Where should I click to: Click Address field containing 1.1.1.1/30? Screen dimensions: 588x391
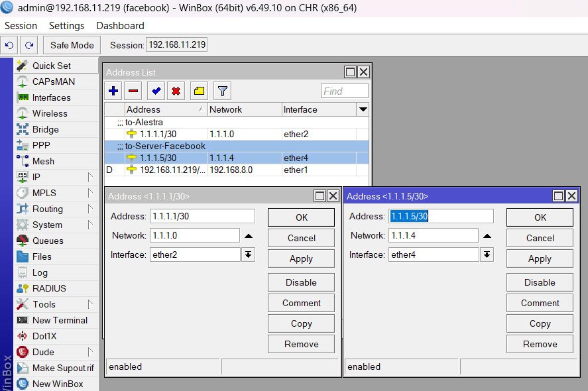tap(202, 216)
